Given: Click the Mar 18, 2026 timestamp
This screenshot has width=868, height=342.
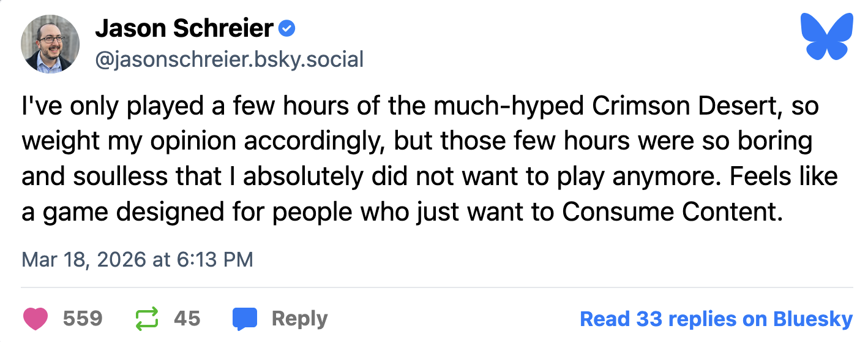Looking at the screenshot, I should point(137,259).
